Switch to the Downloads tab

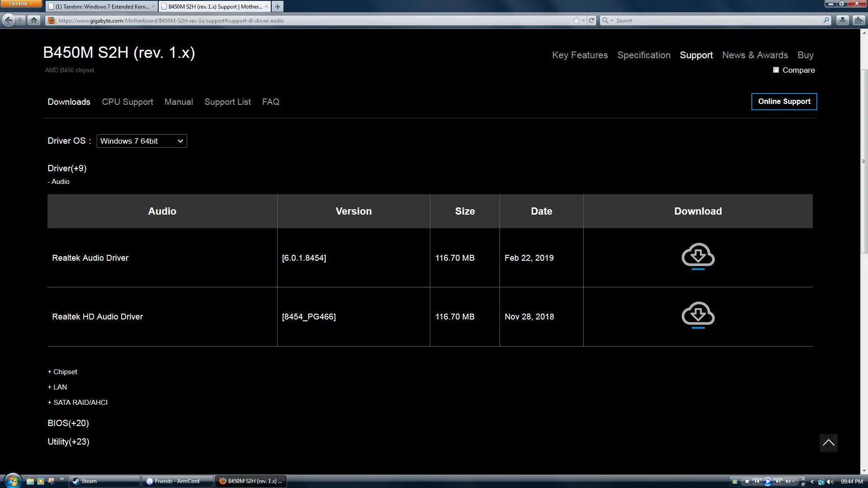(69, 102)
